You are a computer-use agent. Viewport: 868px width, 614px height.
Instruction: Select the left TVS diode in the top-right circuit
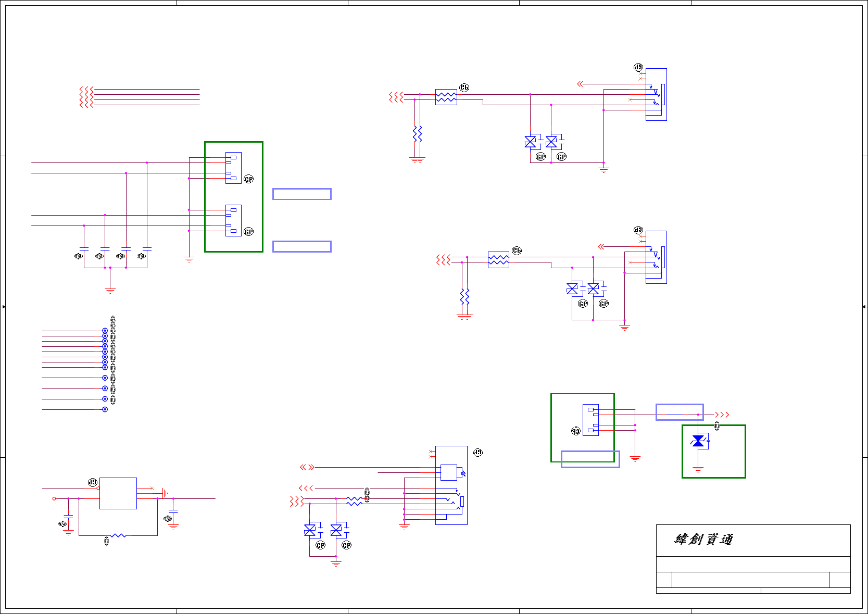531,142
